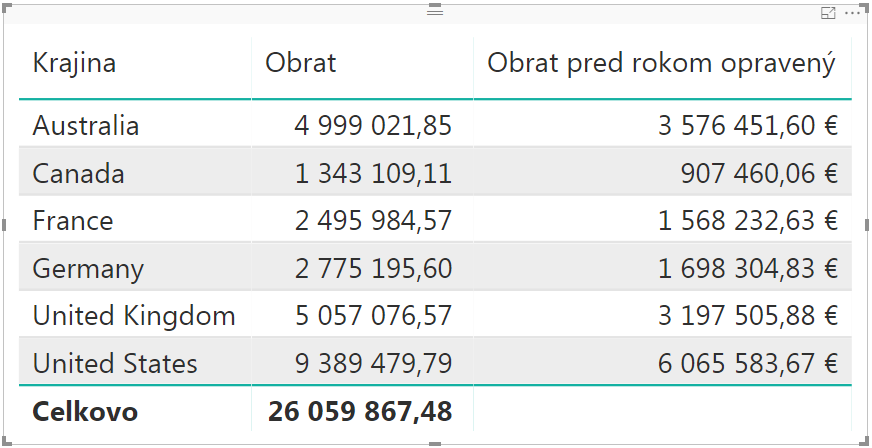Click the visual's top drag handle
This screenshot has height=448, width=872.
coord(435,10)
